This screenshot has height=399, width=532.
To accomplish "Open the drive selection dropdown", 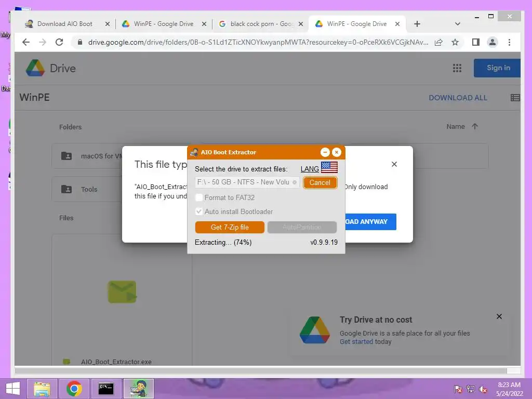I will pos(247,182).
